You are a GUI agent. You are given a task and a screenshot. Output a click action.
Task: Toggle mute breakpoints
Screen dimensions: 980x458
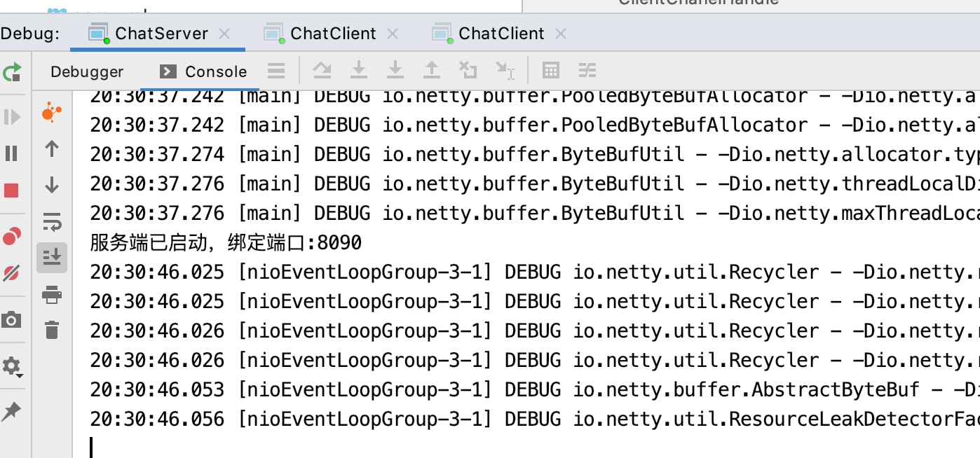[x=12, y=273]
